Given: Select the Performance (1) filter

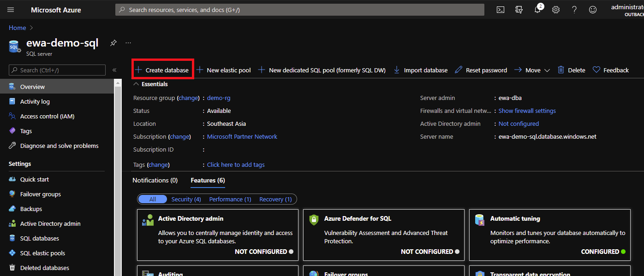Looking at the screenshot, I should point(230,199).
